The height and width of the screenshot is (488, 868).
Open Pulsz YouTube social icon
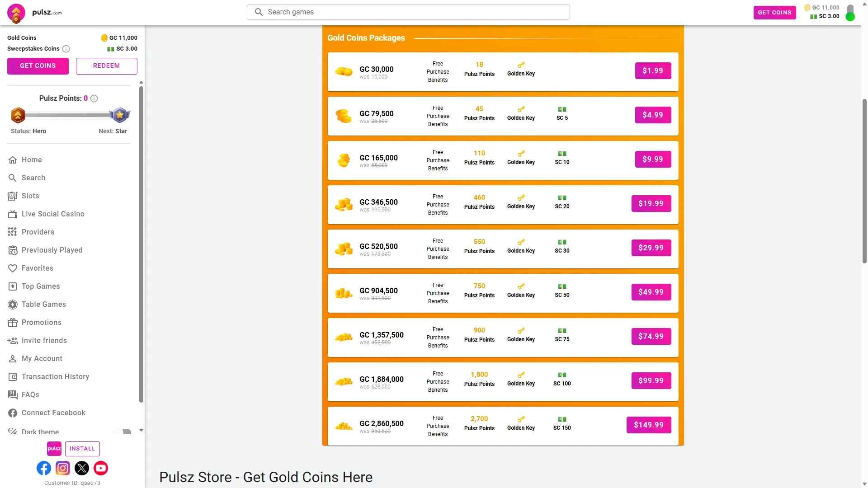101,468
